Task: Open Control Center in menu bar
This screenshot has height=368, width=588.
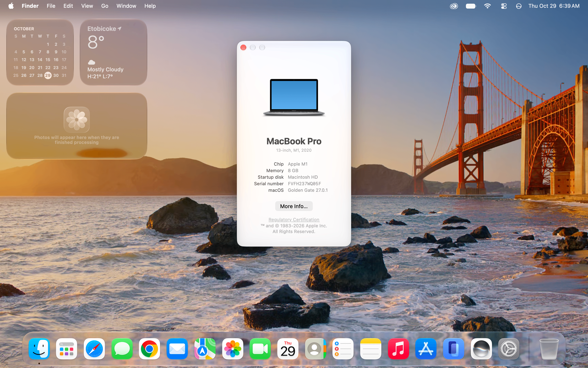Action: click(504, 6)
